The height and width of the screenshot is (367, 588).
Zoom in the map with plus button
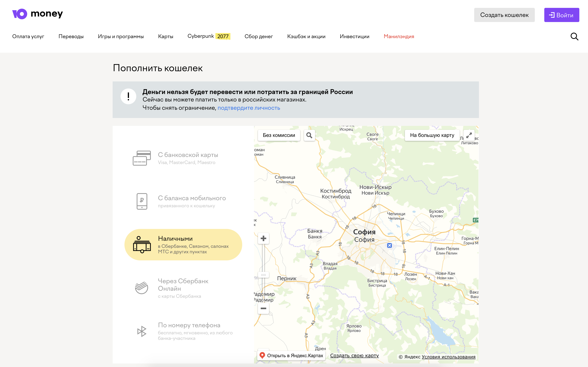point(263,238)
